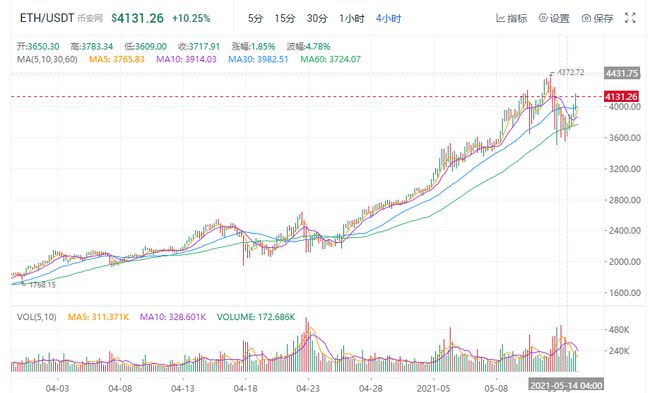Click the red 4131.26 current price tag
This screenshot has height=393, width=650.
coord(621,97)
